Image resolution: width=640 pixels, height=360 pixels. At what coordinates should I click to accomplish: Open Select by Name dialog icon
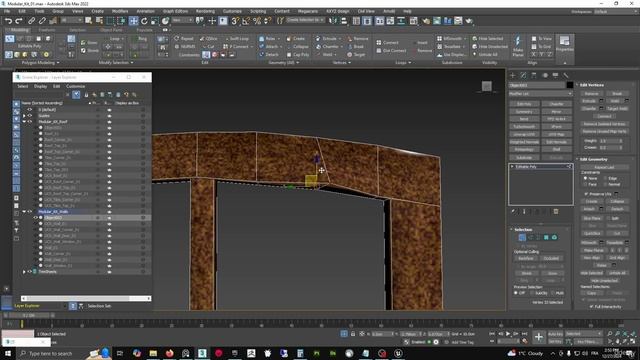[100, 20]
